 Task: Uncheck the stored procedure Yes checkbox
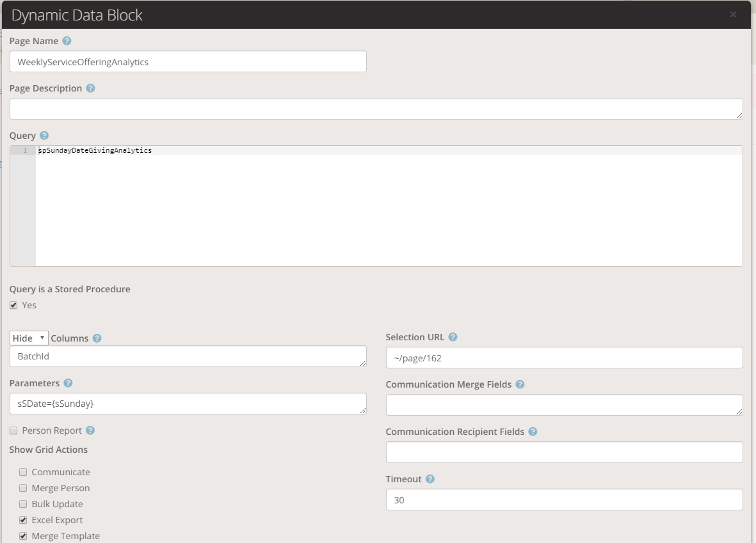(x=13, y=306)
